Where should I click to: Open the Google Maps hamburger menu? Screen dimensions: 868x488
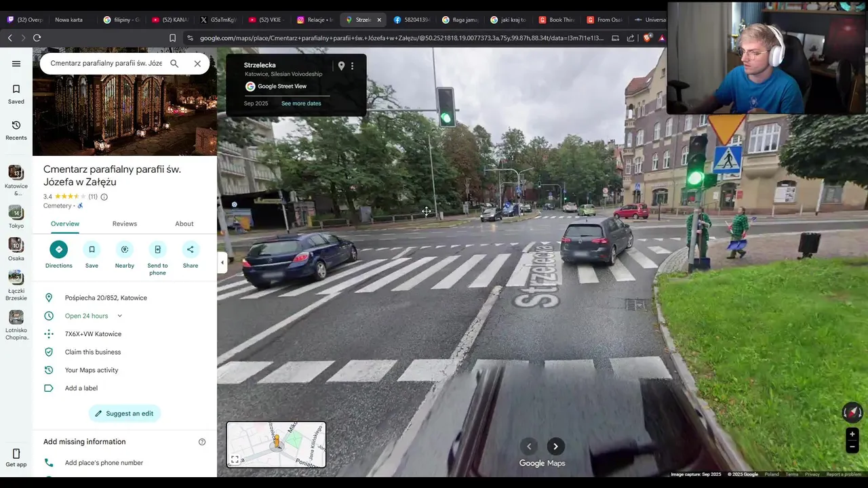coord(16,64)
